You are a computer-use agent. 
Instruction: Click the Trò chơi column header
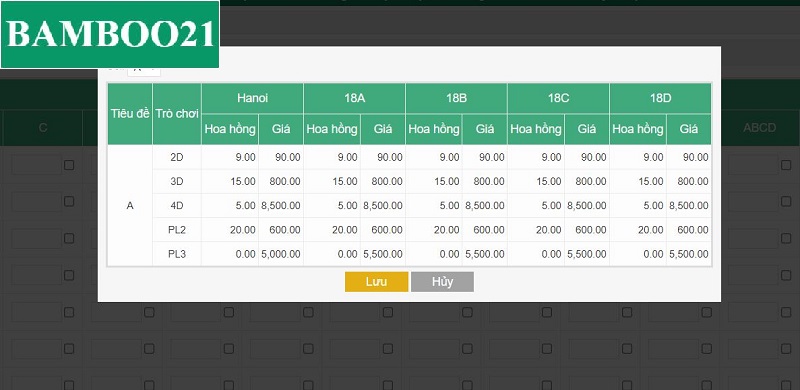click(177, 114)
